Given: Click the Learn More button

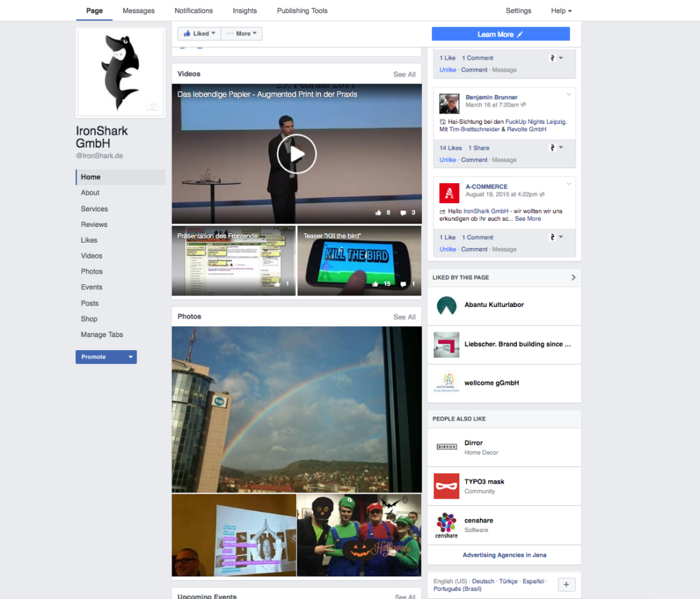Looking at the screenshot, I should [500, 34].
